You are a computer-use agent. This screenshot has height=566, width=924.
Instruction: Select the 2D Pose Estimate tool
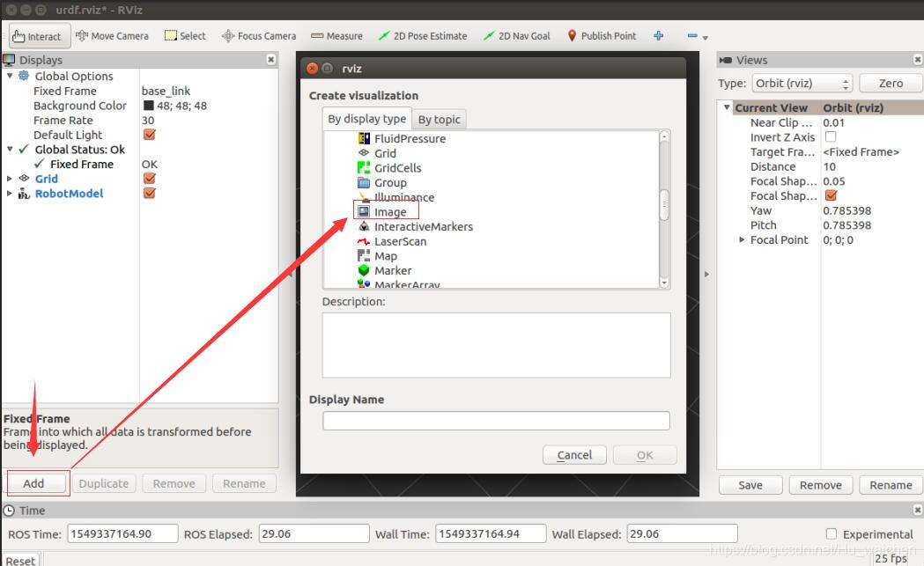coord(423,36)
